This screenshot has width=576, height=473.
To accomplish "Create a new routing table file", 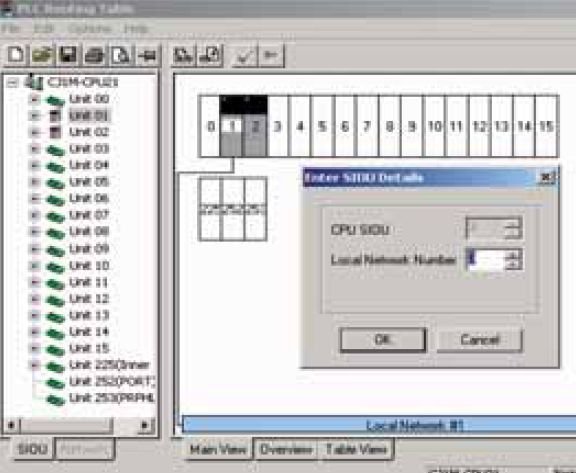I will 16,55.
